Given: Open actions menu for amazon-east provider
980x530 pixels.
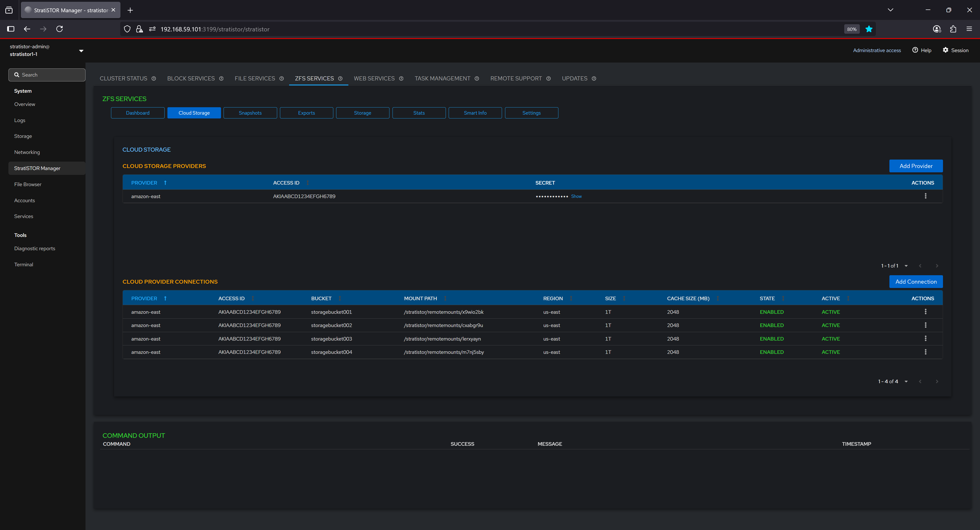Looking at the screenshot, I should click(x=925, y=196).
